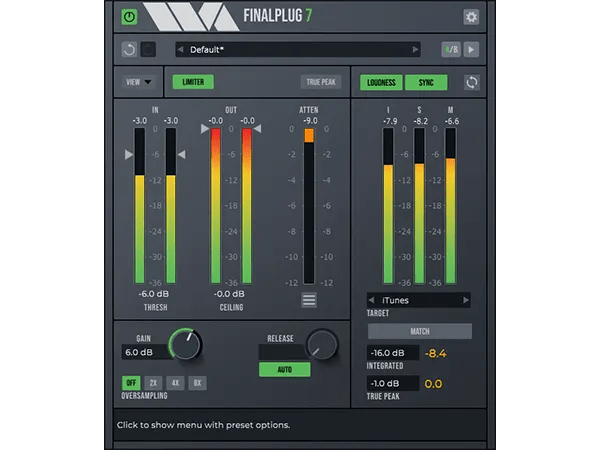Click the -9.0 ATTEN peak value
The width and height of the screenshot is (600, 450).
click(310, 121)
